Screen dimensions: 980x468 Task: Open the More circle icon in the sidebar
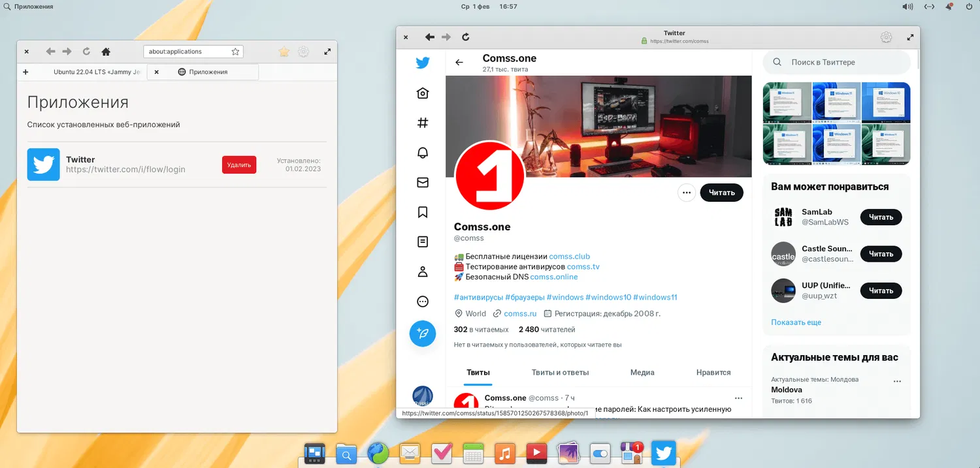tap(423, 302)
